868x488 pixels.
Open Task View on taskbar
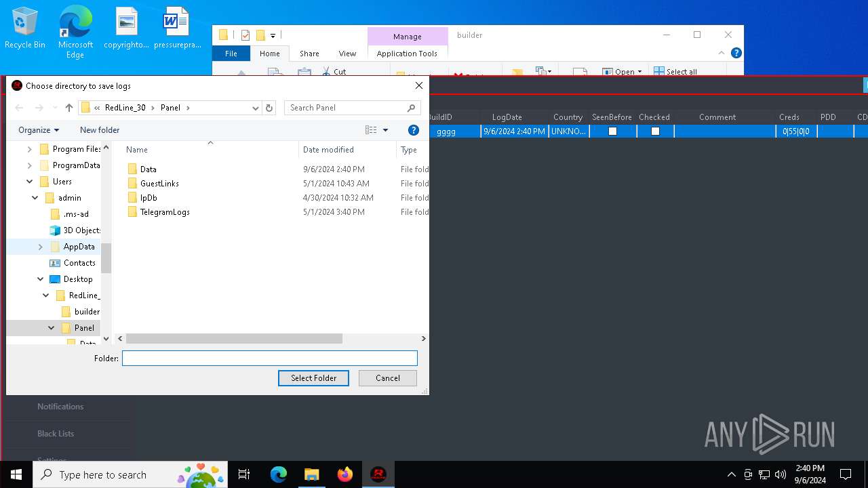244,474
